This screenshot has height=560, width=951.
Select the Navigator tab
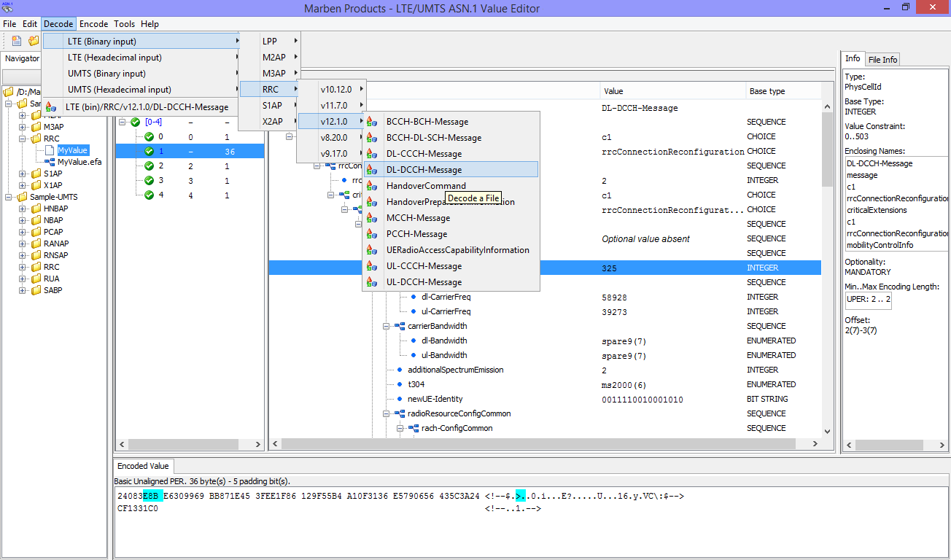tap(22, 58)
